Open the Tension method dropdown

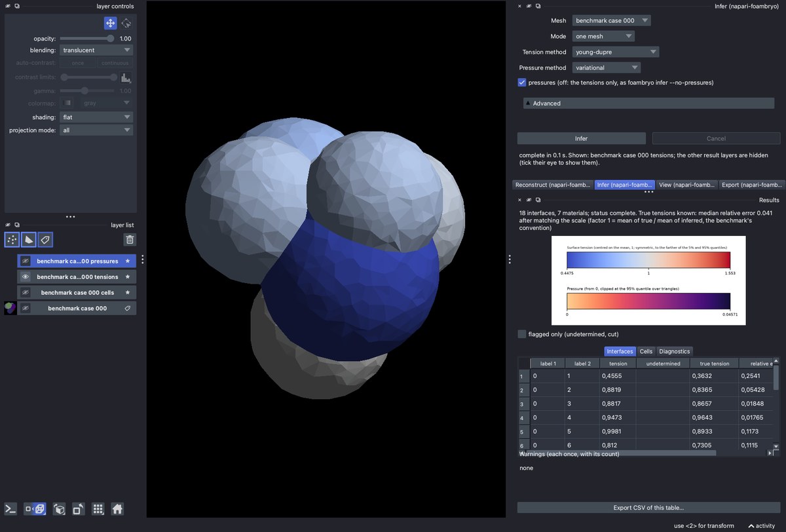[616, 52]
